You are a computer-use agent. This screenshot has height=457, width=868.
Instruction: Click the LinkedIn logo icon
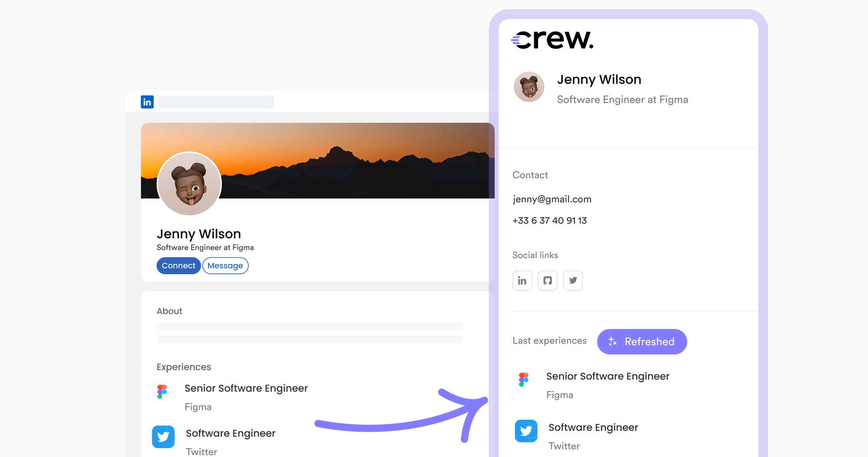pos(147,102)
